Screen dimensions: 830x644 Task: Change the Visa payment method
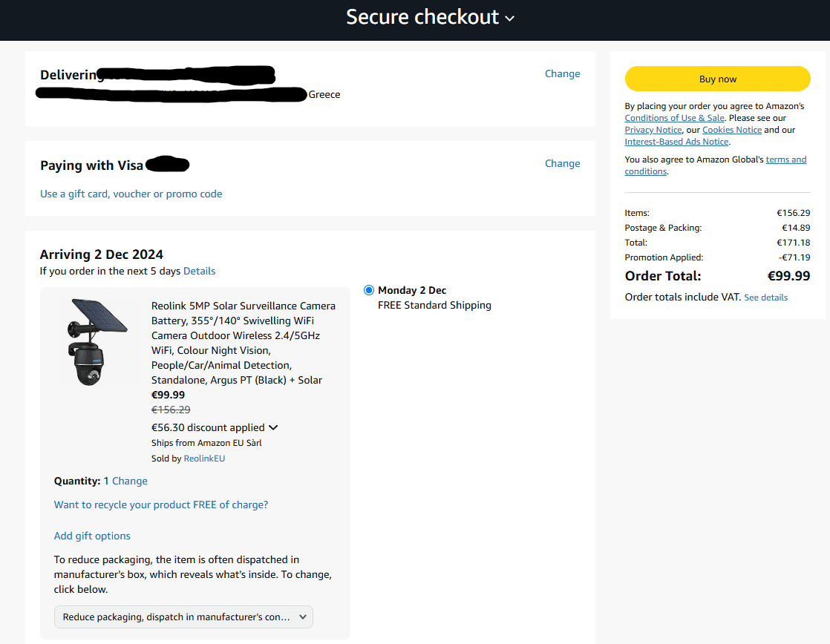(562, 163)
